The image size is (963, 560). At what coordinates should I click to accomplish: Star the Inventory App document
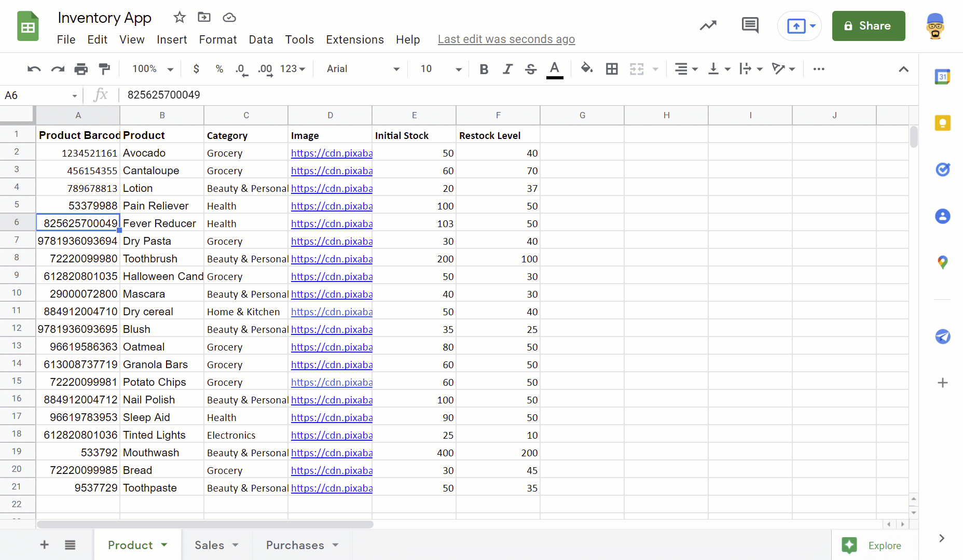click(x=180, y=17)
